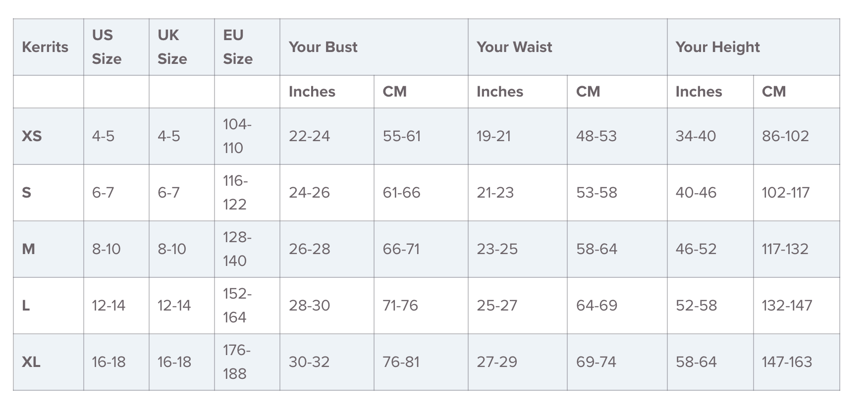Click the UK Size column header
Screen dimensions: 868x417
[172, 47]
